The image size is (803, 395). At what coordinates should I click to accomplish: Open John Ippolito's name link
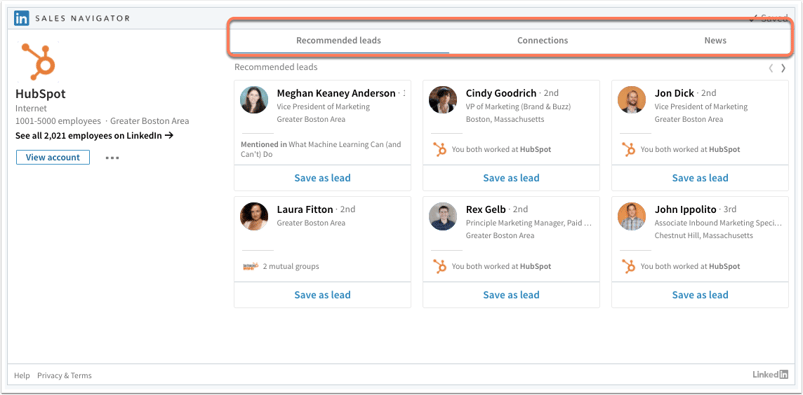685,210
